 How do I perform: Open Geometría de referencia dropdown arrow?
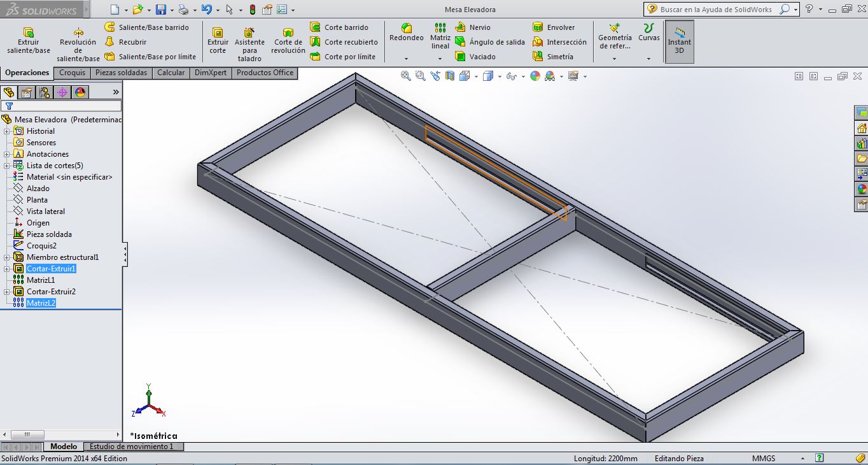(615, 59)
